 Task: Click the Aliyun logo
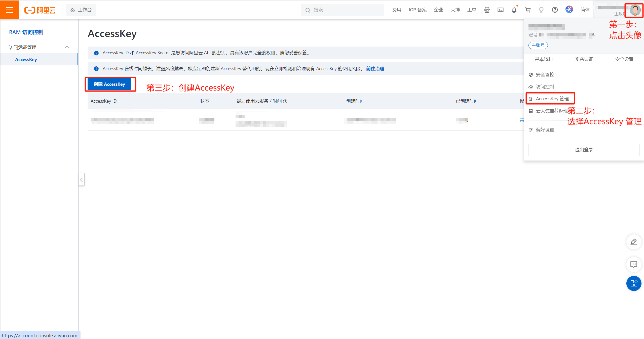(x=40, y=10)
